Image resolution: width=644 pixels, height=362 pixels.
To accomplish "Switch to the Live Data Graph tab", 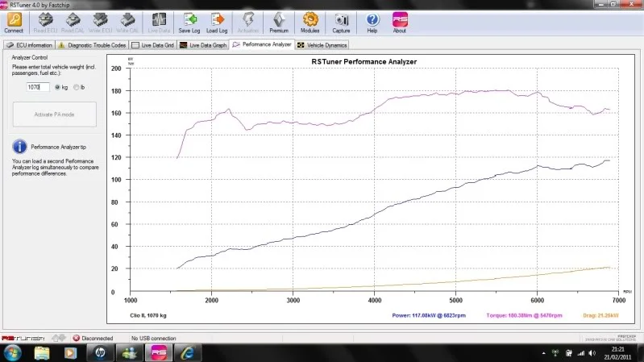I will pyautogui.click(x=203, y=45).
